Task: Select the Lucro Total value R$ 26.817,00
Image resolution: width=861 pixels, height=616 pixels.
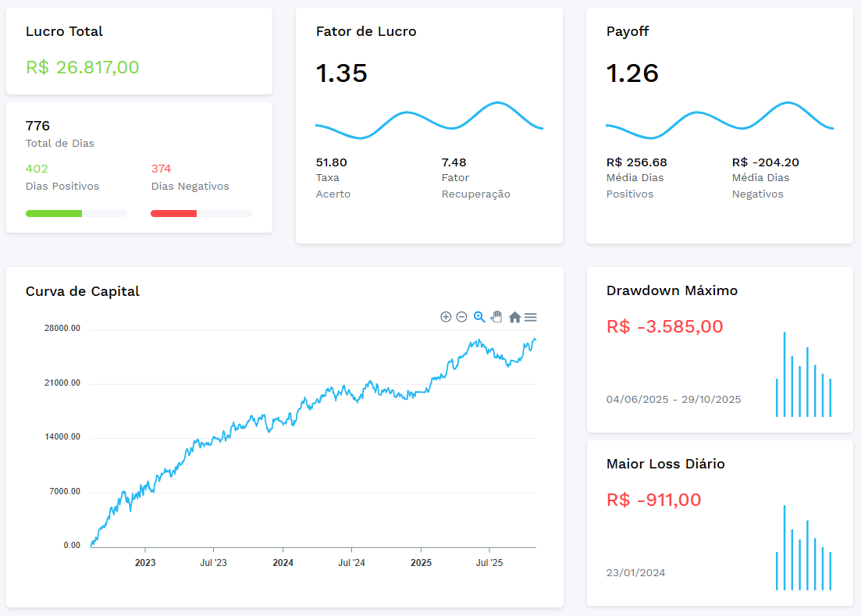Action: pos(83,67)
